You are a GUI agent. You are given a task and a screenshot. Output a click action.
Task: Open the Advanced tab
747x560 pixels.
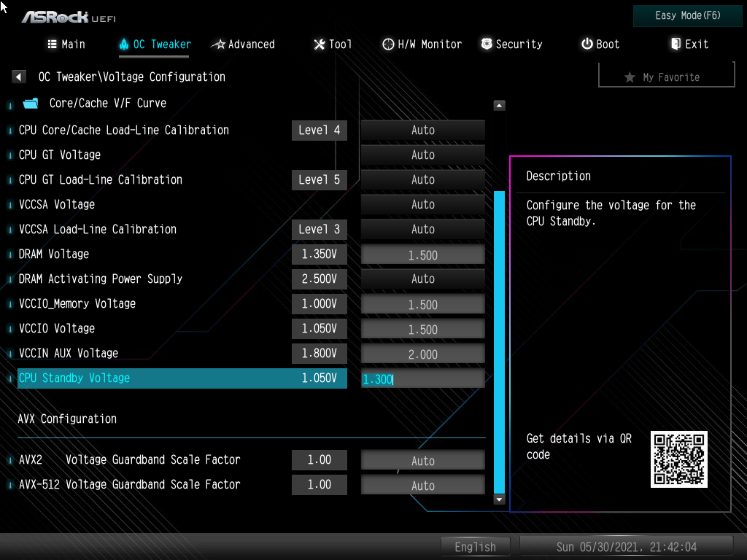tap(243, 44)
